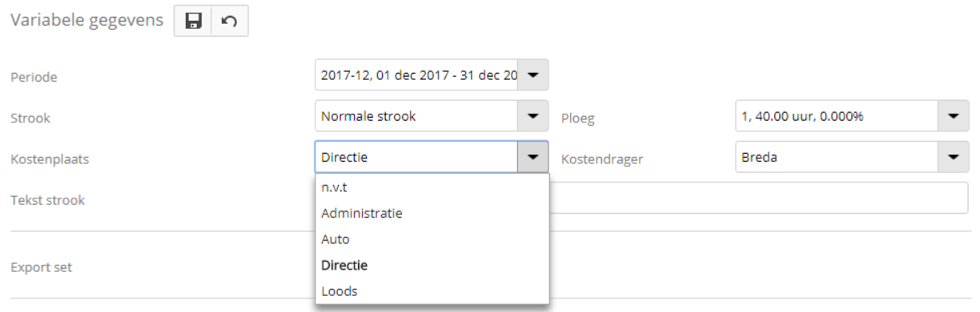Collapse the Kostenplaats dropdown arrow
This screenshot has height=312, width=980.
533,157
